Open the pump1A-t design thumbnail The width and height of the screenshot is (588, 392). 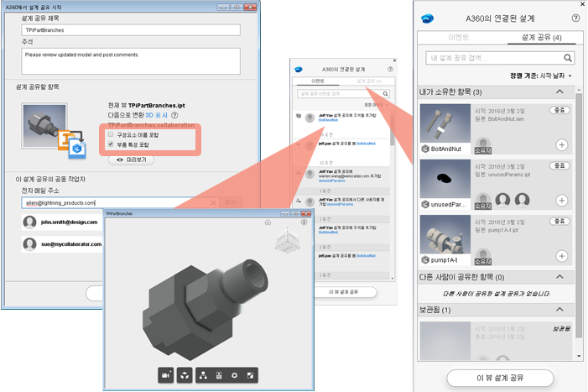tap(445, 234)
